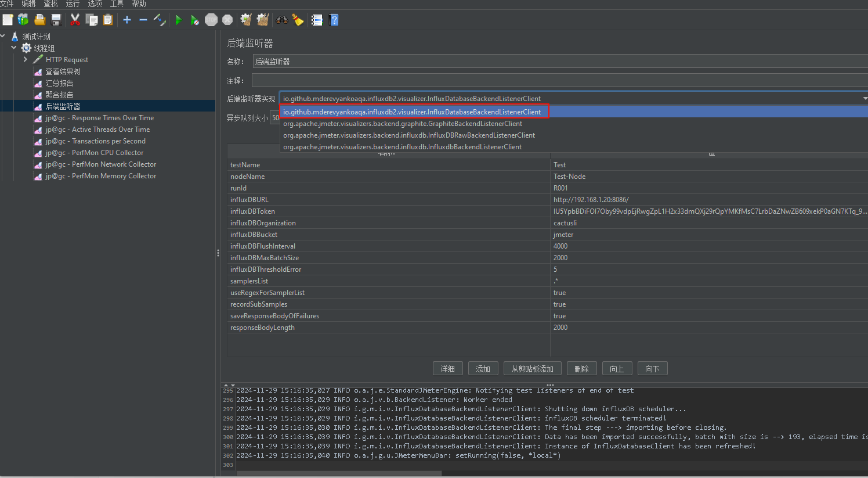Click the 测试计划 flask icon in the tree
The image size is (868, 478).
click(15, 37)
